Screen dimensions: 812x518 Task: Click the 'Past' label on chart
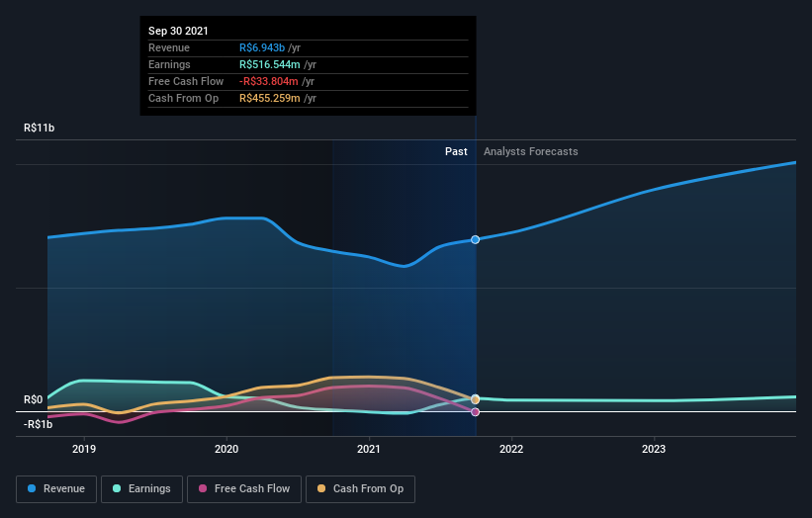[456, 151]
